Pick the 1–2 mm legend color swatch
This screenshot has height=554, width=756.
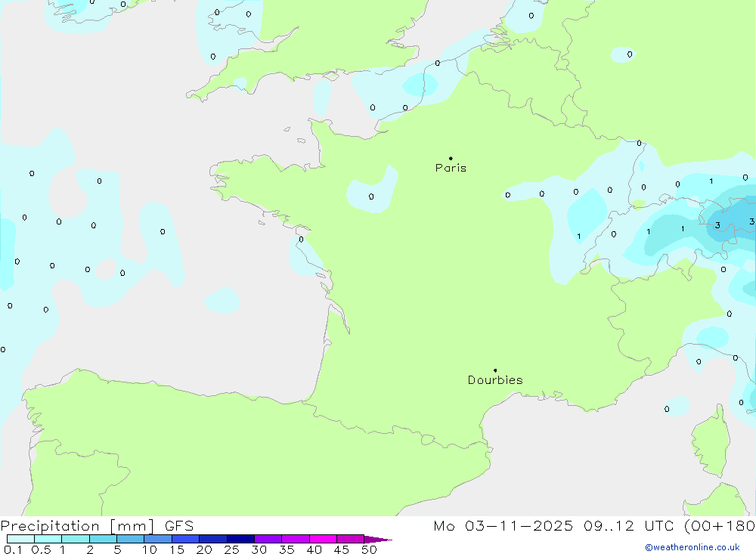75,539
